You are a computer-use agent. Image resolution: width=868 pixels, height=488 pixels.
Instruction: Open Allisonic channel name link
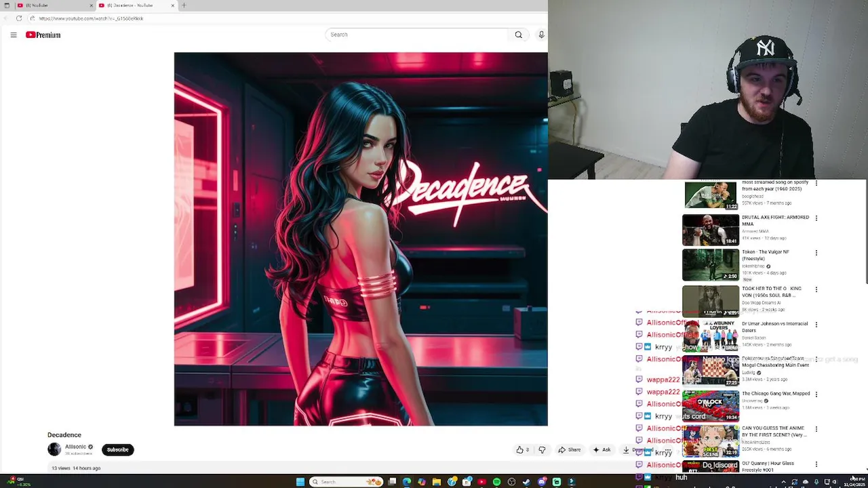75,447
